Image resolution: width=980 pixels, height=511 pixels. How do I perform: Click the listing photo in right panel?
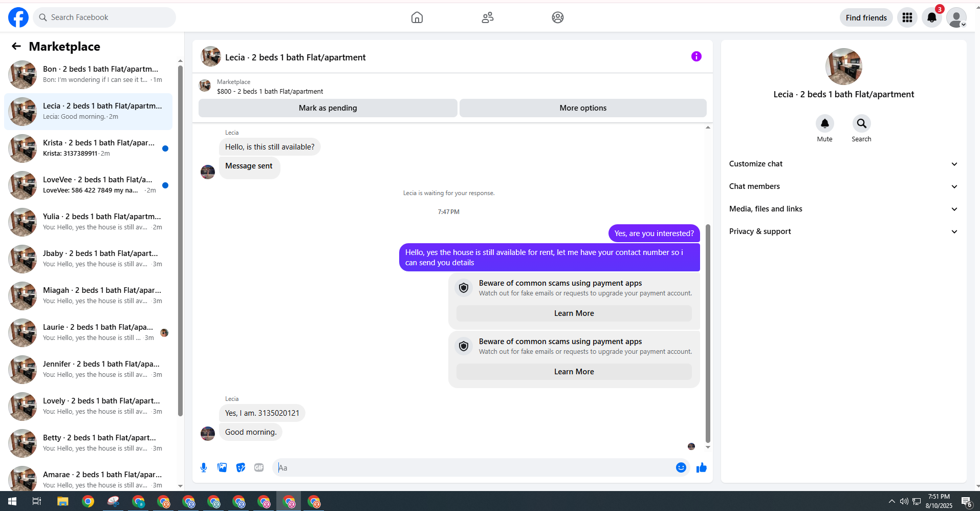843,67
